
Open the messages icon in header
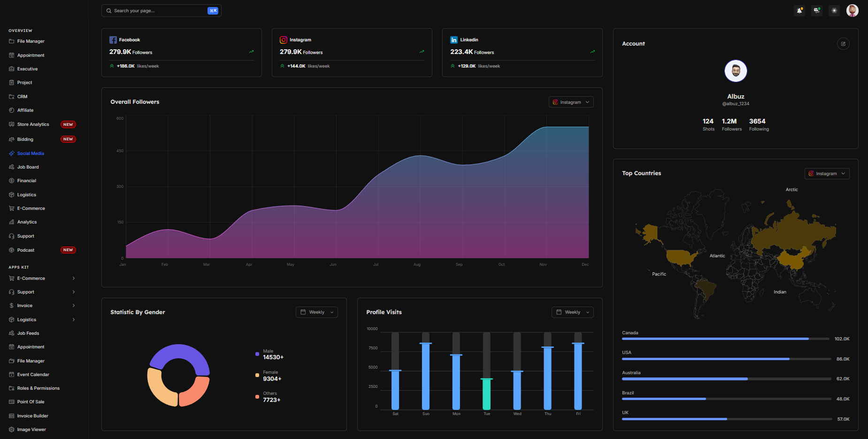[817, 10]
